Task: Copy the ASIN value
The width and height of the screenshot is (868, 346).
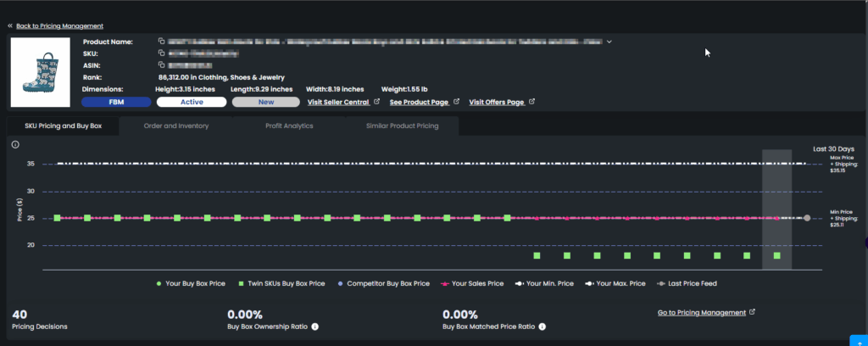Action: pos(161,65)
